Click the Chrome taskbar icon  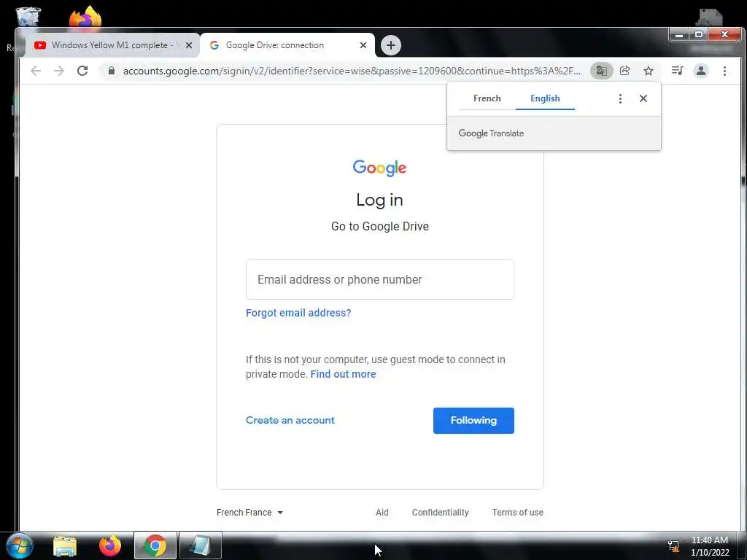click(155, 545)
